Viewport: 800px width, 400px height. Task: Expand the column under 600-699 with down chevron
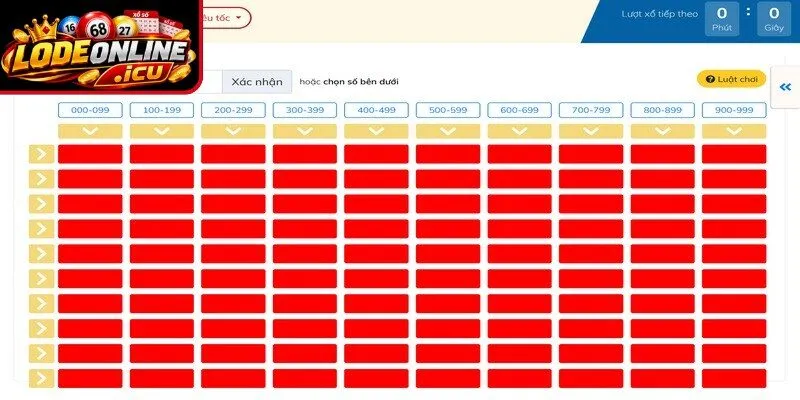click(x=519, y=131)
